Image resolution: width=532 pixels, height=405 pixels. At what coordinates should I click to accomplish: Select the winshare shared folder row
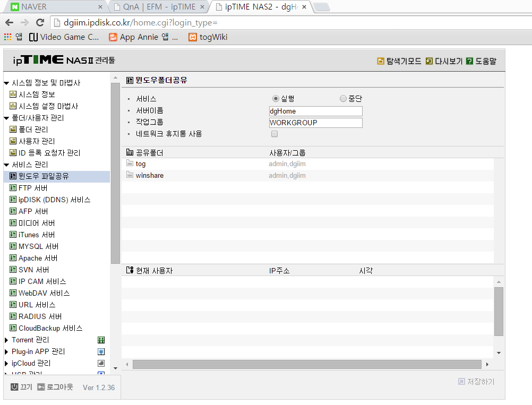pos(308,175)
